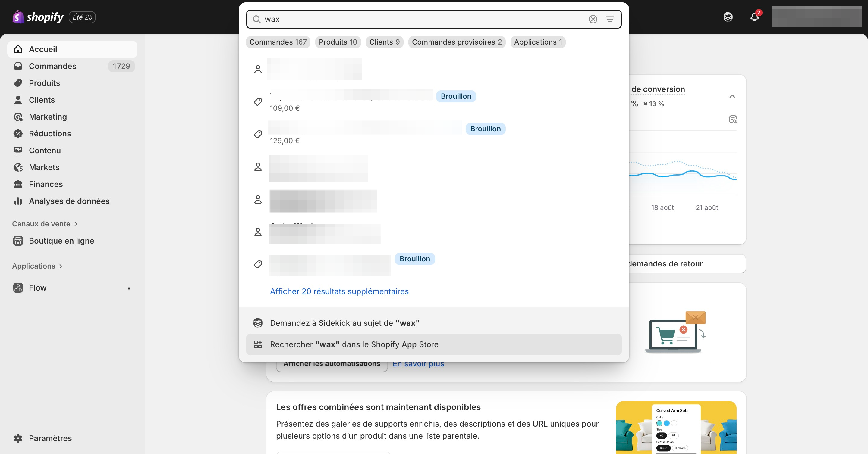The width and height of the screenshot is (868, 454).
Task: Click the Commandes inbox icon
Action: point(18,66)
